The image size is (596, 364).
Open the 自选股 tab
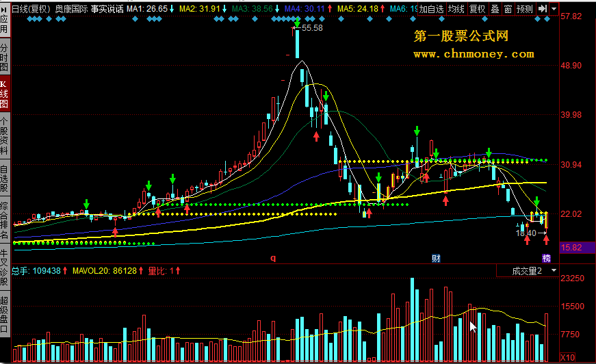[x=5, y=179]
